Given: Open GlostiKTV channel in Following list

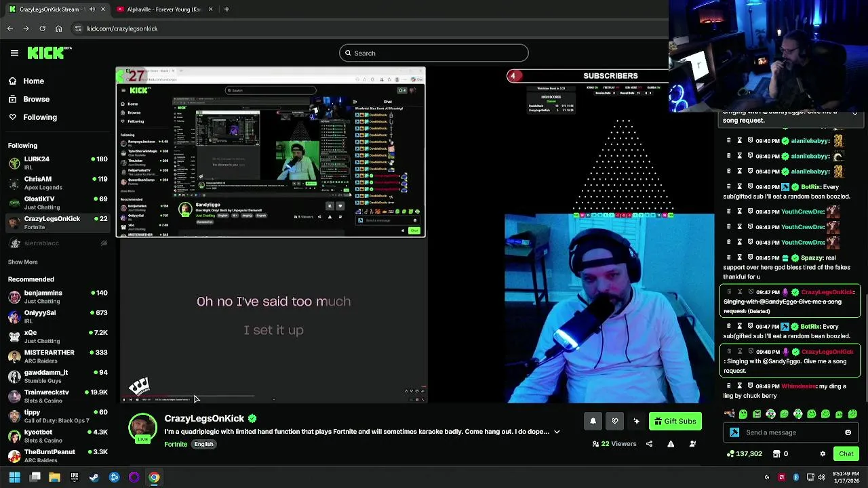Looking at the screenshot, I should point(58,203).
